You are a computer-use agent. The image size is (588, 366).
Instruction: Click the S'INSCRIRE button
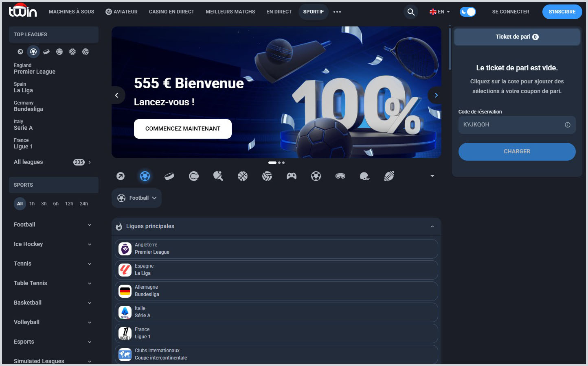562,12
